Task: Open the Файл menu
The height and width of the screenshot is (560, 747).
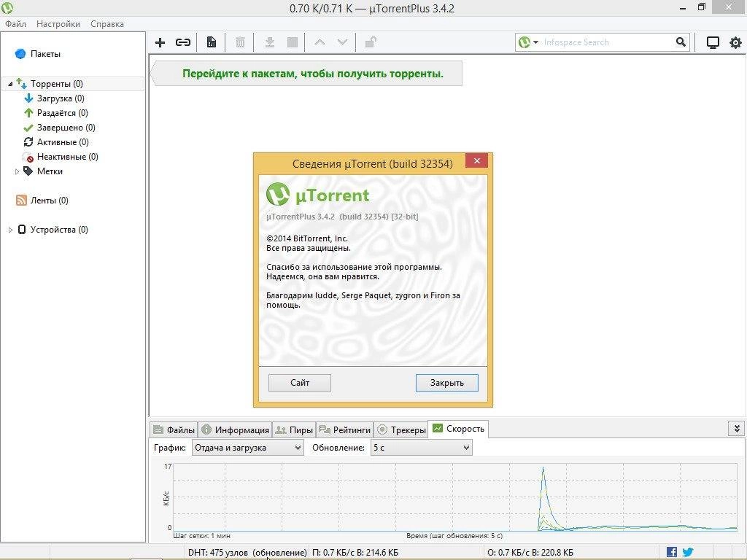Action: [x=15, y=24]
